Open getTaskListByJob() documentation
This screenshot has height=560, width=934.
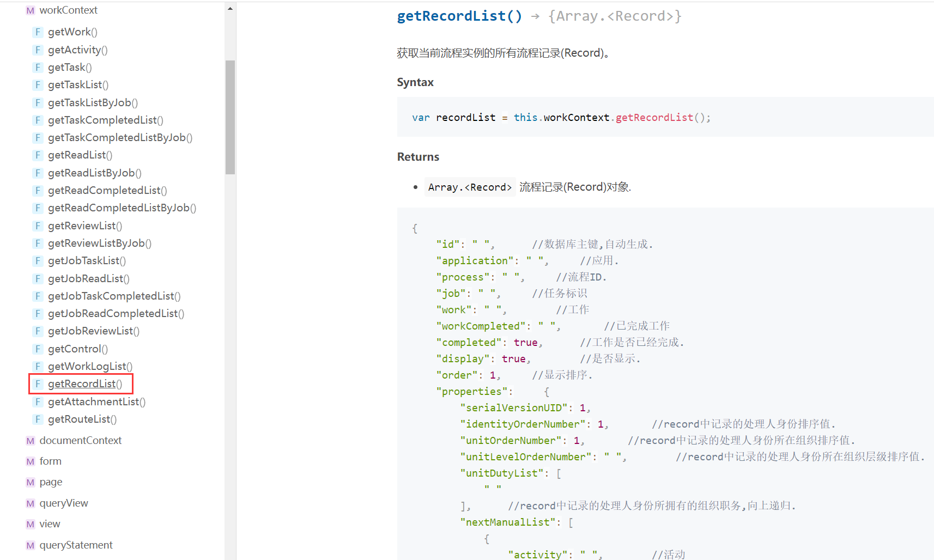[93, 103]
